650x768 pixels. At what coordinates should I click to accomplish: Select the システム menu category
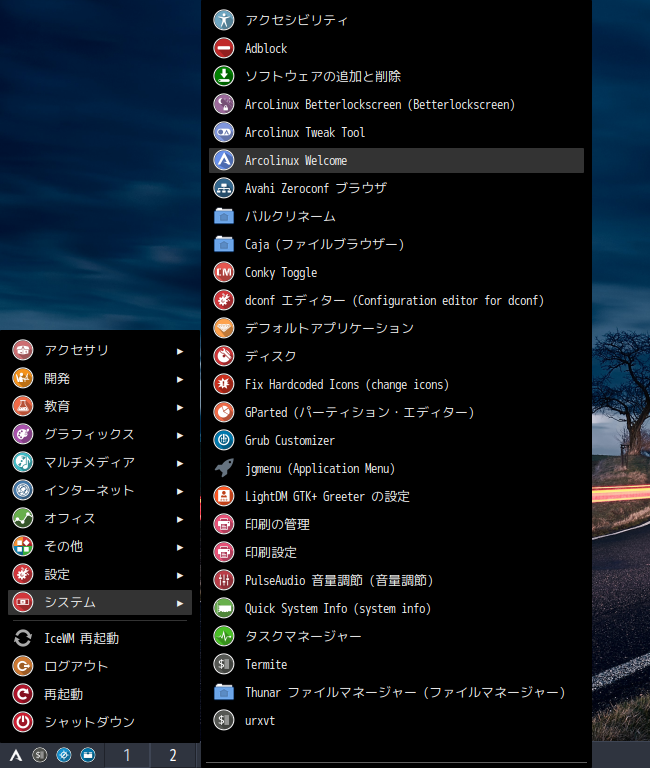(x=100, y=602)
